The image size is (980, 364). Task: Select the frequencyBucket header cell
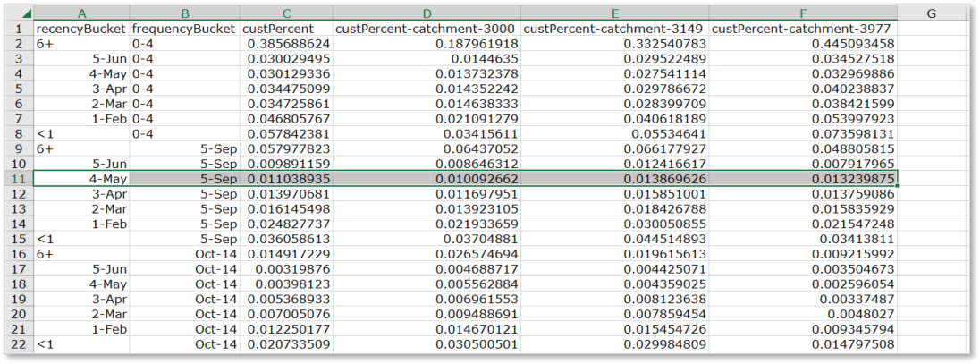click(x=184, y=29)
